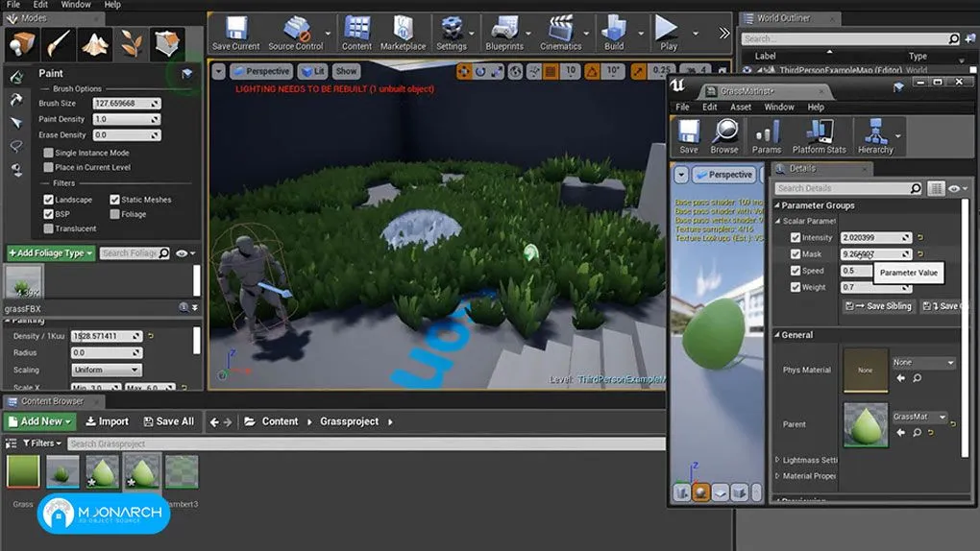Image resolution: width=980 pixels, height=551 pixels.
Task: Enable the Translucent filter checkbox
Action: click(x=48, y=228)
